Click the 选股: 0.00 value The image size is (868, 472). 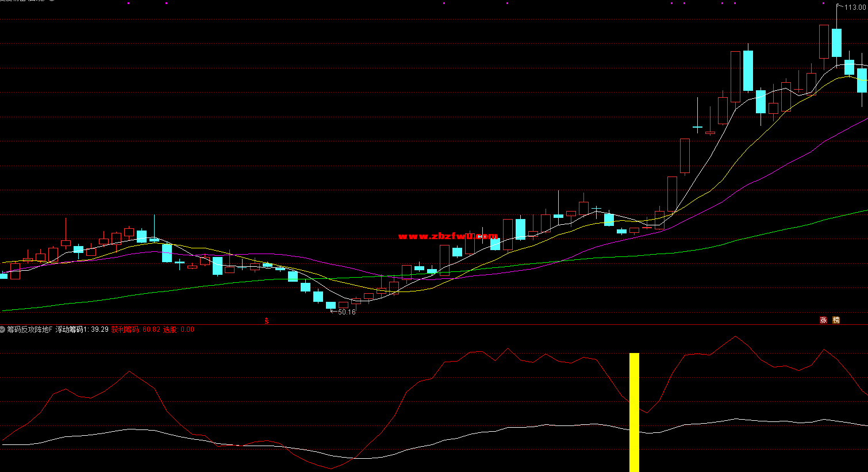coord(179,329)
